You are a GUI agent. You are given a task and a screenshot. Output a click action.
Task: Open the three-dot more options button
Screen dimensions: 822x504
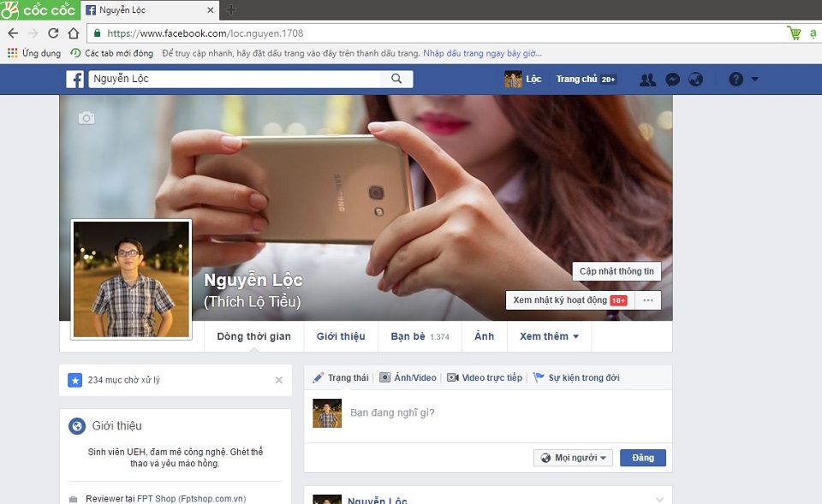tap(648, 300)
